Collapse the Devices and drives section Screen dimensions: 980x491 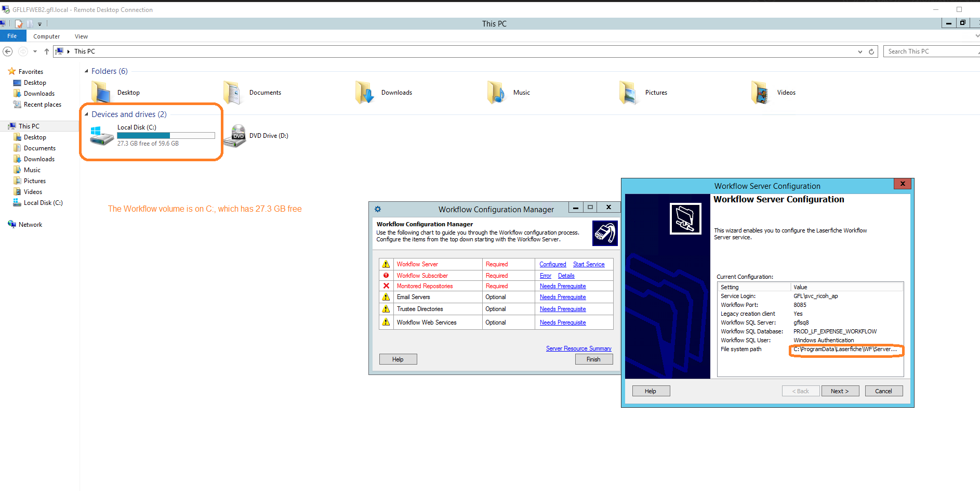(86, 114)
